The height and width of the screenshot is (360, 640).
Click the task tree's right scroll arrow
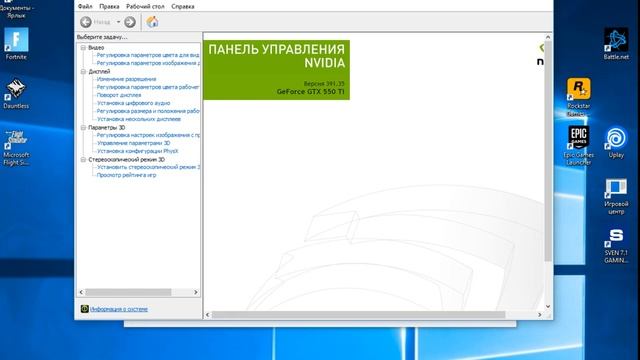[196, 292]
